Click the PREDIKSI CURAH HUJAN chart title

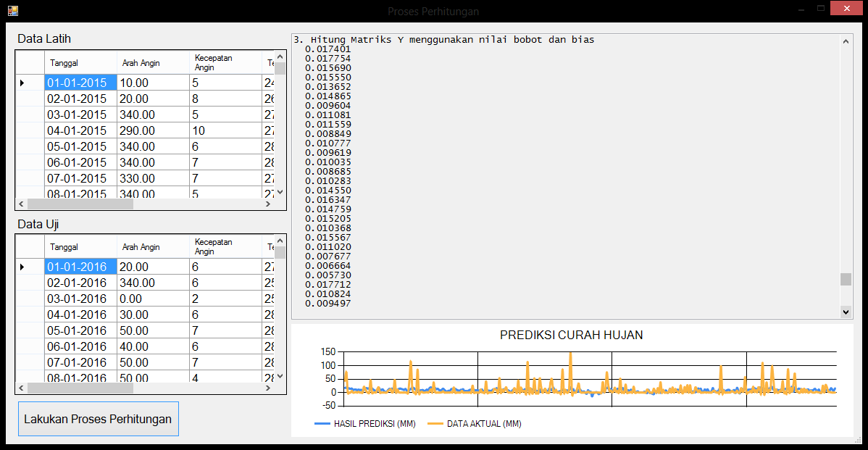pos(571,335)
